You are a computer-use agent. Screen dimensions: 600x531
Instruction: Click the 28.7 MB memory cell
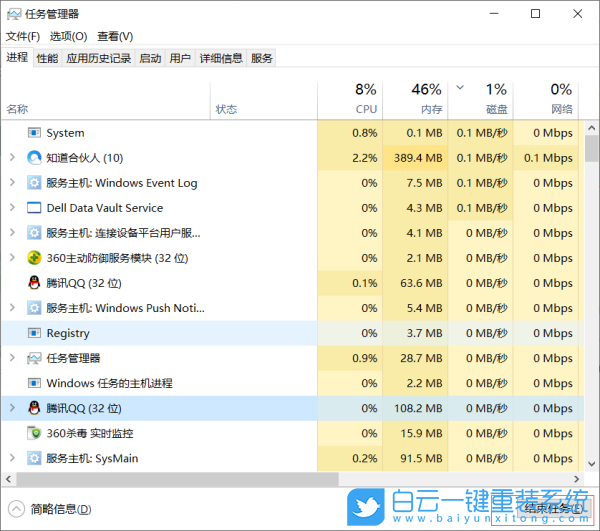pyautogui.click(x=415, y=358)
